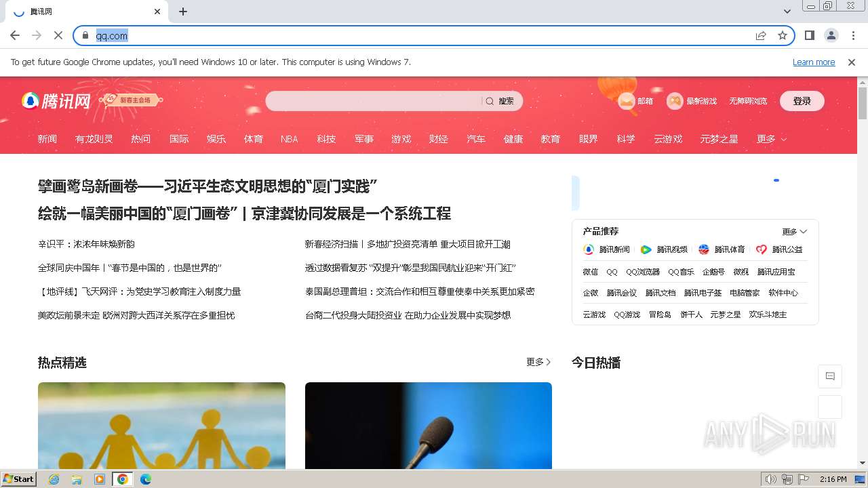Go to the NBA section
Screen dimensions: 868x488
tap(290, 139)
